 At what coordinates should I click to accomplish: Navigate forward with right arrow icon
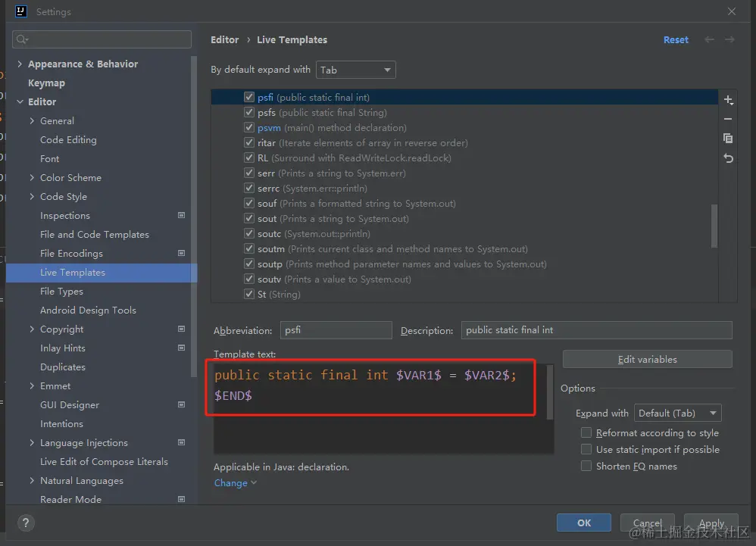click(729, 39)
